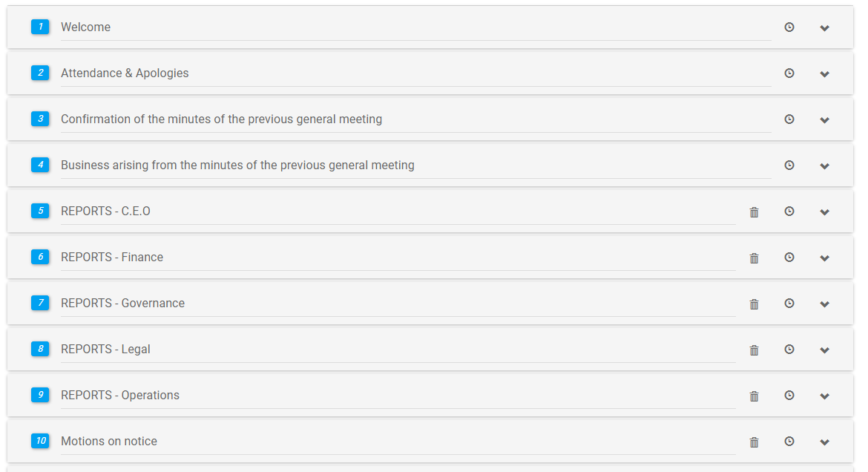Edit the REPORTS - C.E.O title field

coord(398,212)
